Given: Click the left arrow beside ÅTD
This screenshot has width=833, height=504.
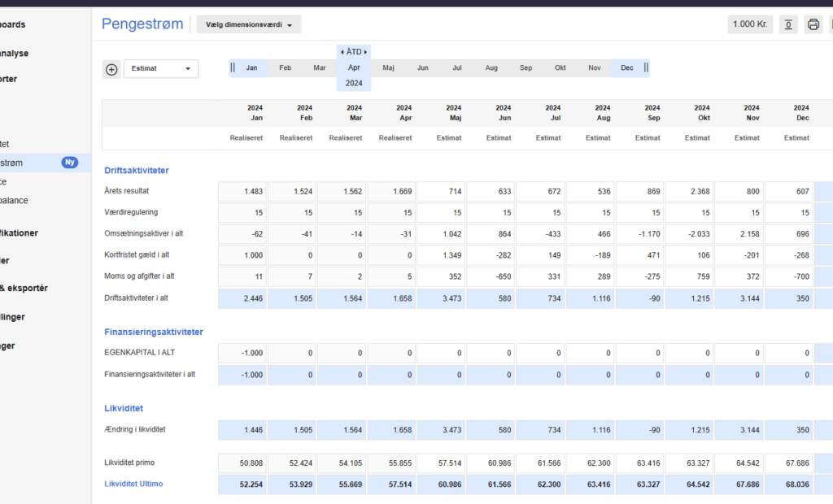Looking at the screenshot, I should point(342,52).
